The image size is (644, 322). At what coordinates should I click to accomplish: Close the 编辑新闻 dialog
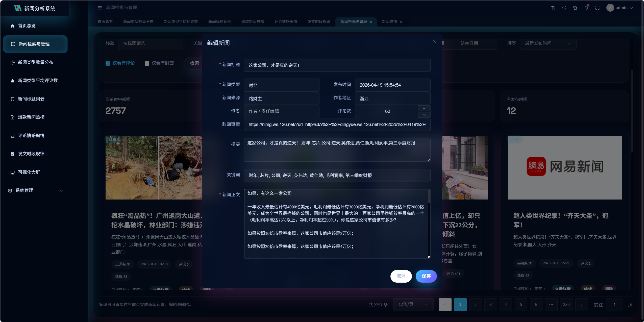[434, 41]
